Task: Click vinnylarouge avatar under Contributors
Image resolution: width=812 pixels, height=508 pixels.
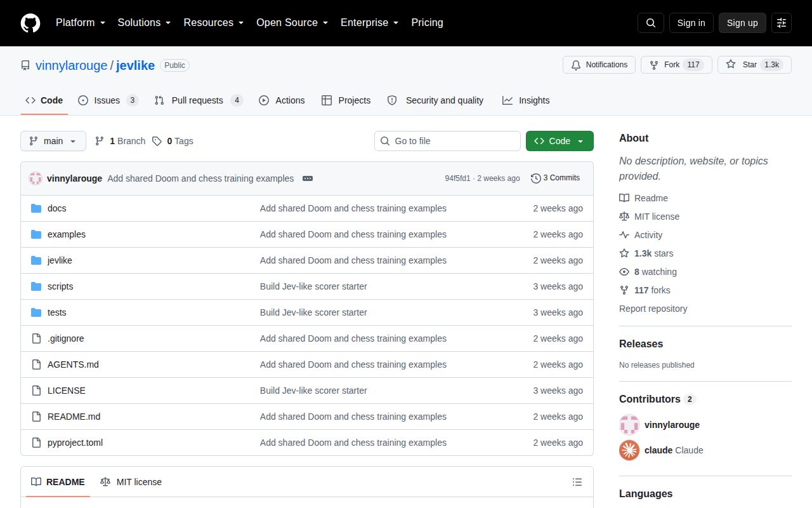Action: (x=629, y=425)
